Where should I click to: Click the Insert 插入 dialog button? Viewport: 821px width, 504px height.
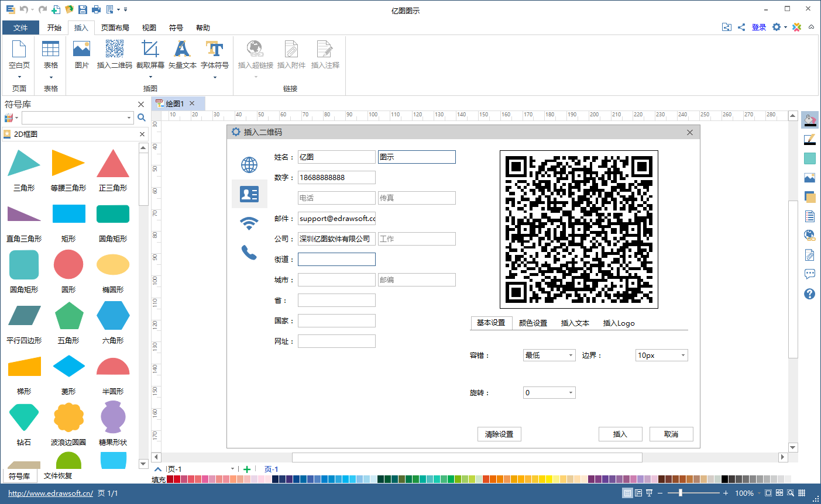tap(620, 434)
